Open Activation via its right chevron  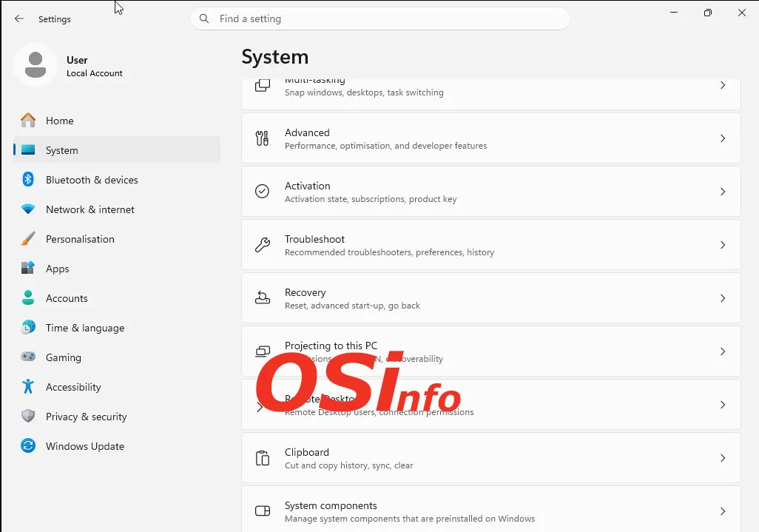click(x=723, y=192)
